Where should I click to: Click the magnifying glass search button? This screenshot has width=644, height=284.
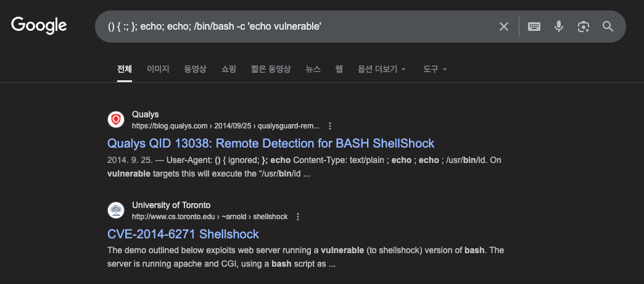click(608, 27)
